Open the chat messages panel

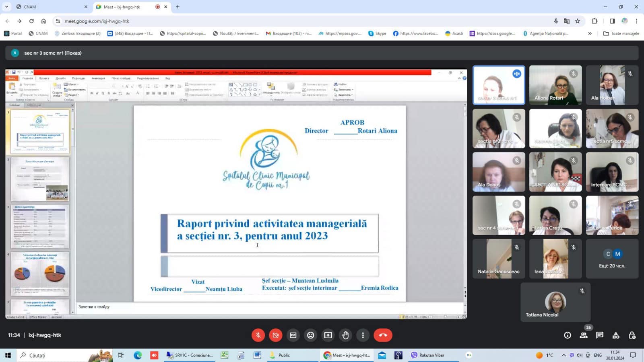click(600, 335)
